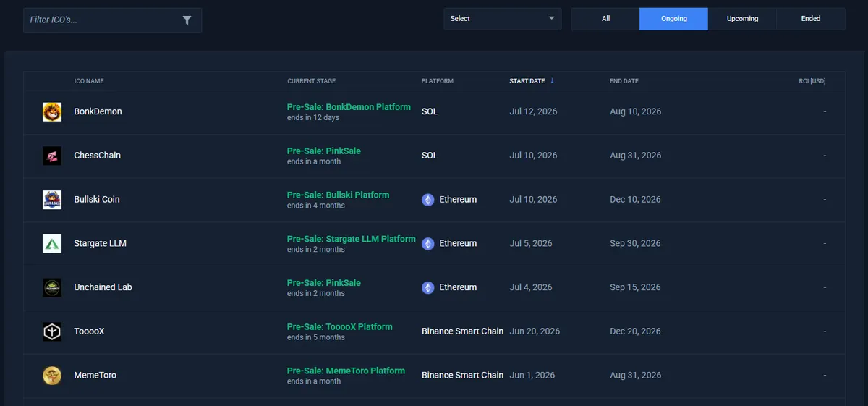Click 'ends in 4 months' text
This screenshot has height=406, width=868.
[x=316, y=206]
